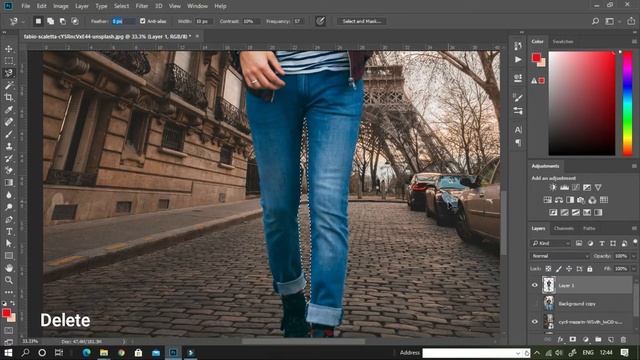Screen dimensions: 640x360
Task: Toggle lock position
Action: point(569,269)
